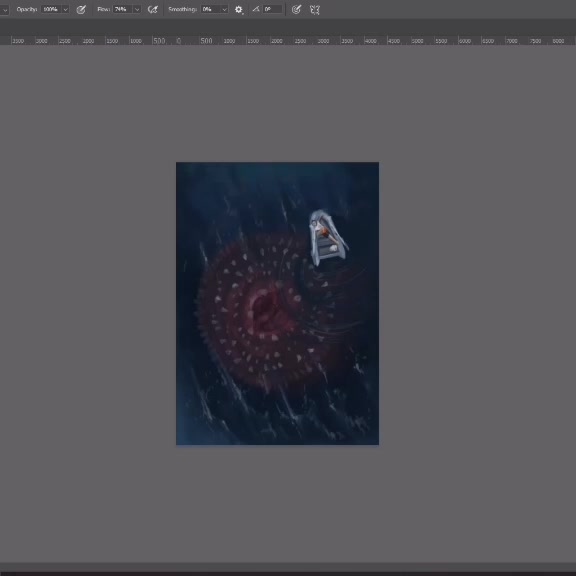Click the Flow percentage field
This screenshot has height=576, width=576.
click(123, 10)
